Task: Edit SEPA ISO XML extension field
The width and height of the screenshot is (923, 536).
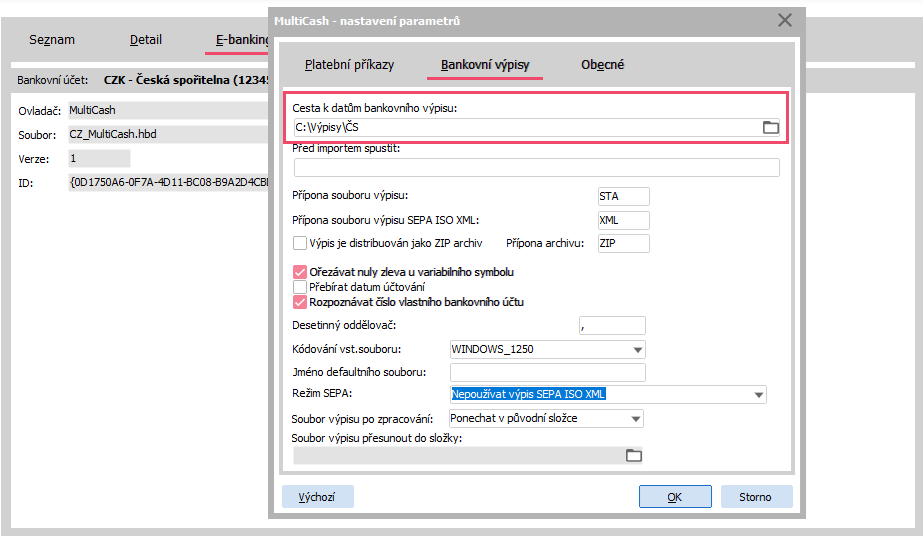Action: coord(623,220)
